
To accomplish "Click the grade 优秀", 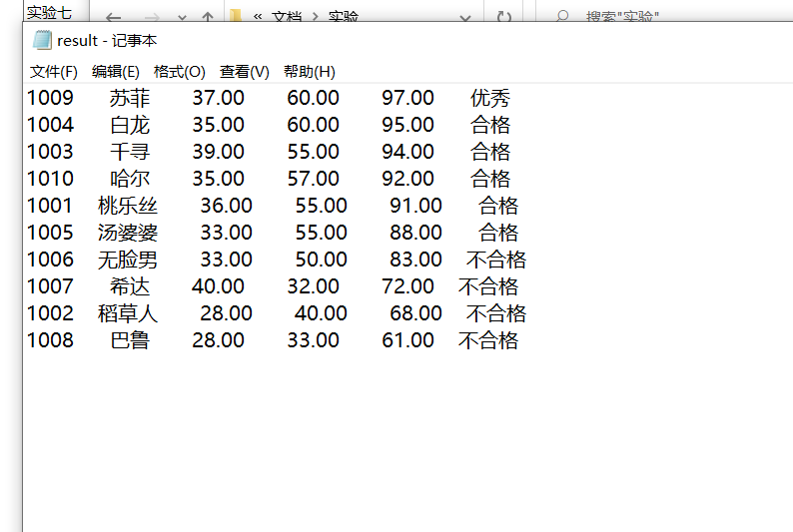I will tap(490, 98).
